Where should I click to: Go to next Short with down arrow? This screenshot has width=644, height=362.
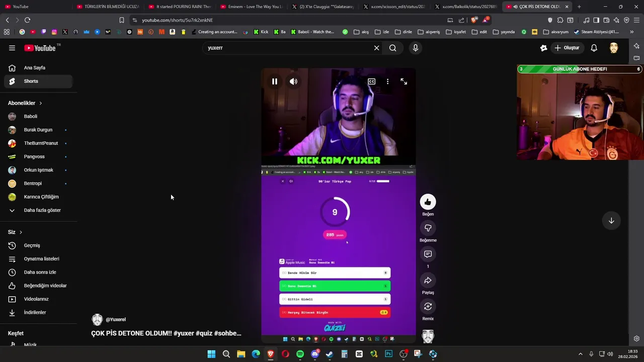pos(611,221)
